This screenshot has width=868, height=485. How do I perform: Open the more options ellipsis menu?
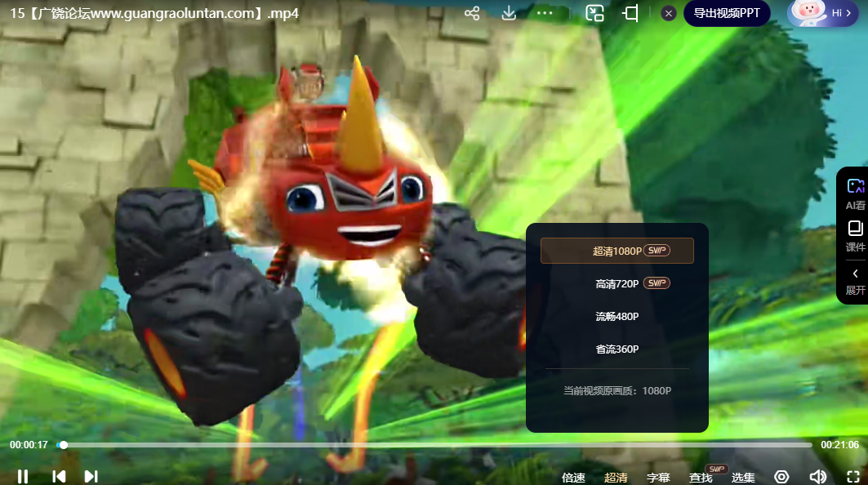pyautogui.click(x=545, y=13)
